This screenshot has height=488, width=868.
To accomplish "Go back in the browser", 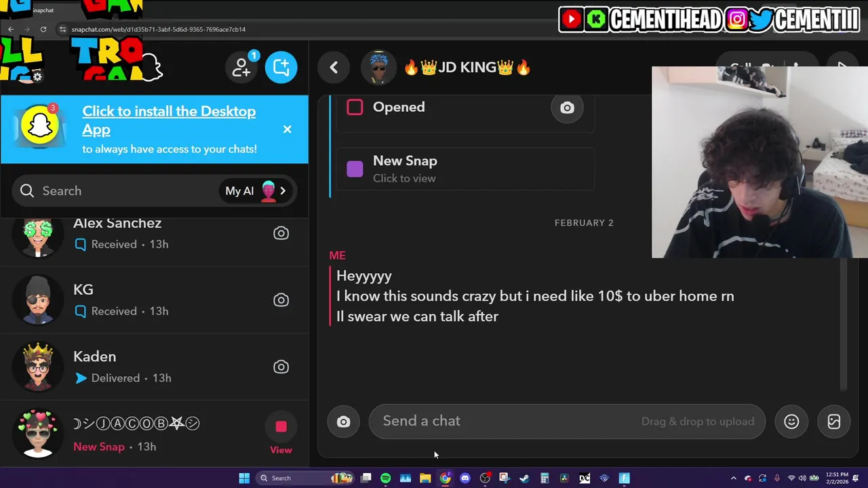I will [11, 29].
